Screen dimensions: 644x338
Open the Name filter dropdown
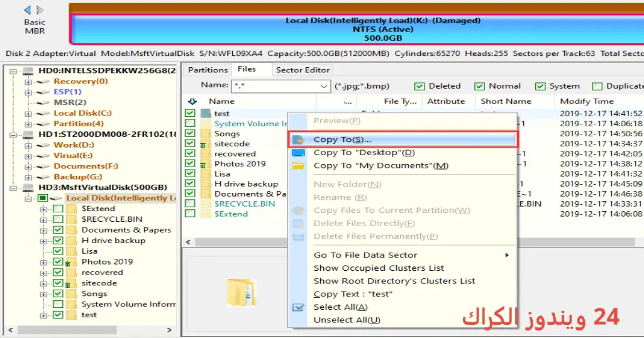pyautogui.click(x=324, y=87)
